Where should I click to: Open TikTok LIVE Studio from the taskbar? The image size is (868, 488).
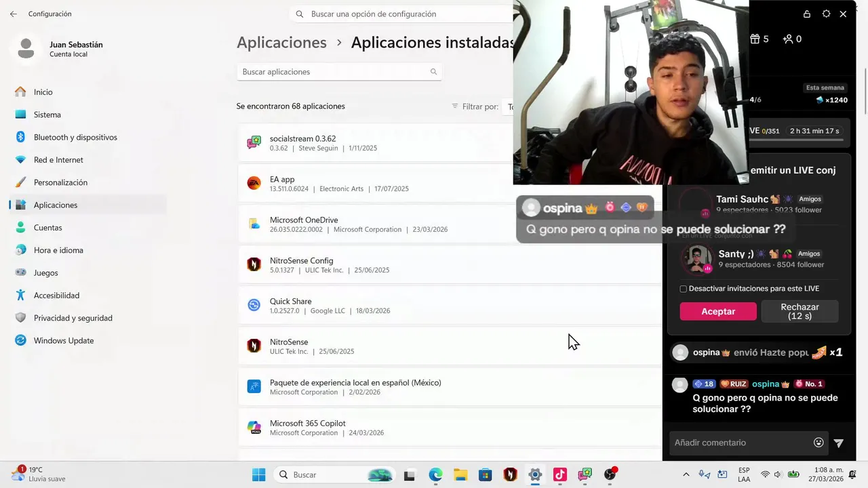click(559, 474)
